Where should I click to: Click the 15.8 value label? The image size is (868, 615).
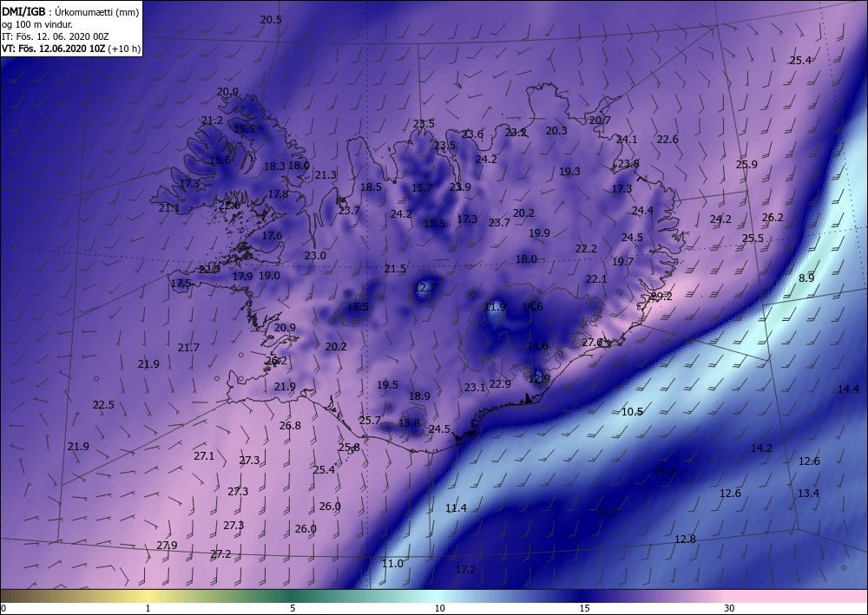[x=409, y=423]
